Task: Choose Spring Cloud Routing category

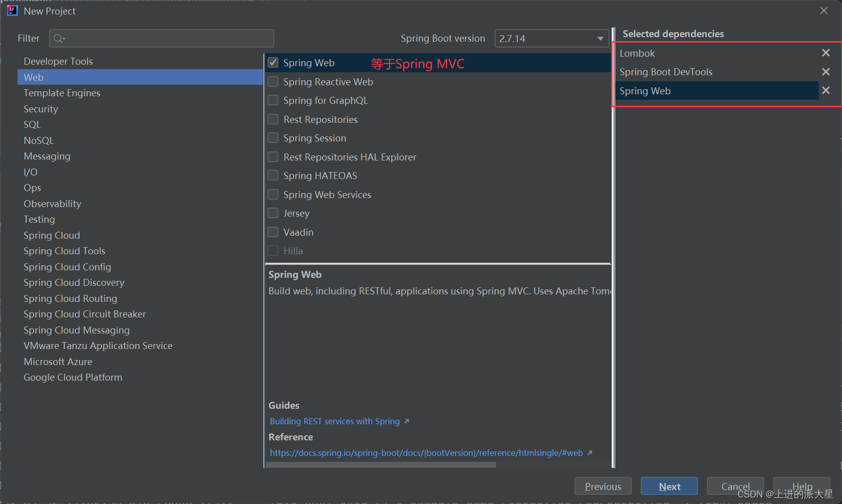Action: 140,298
